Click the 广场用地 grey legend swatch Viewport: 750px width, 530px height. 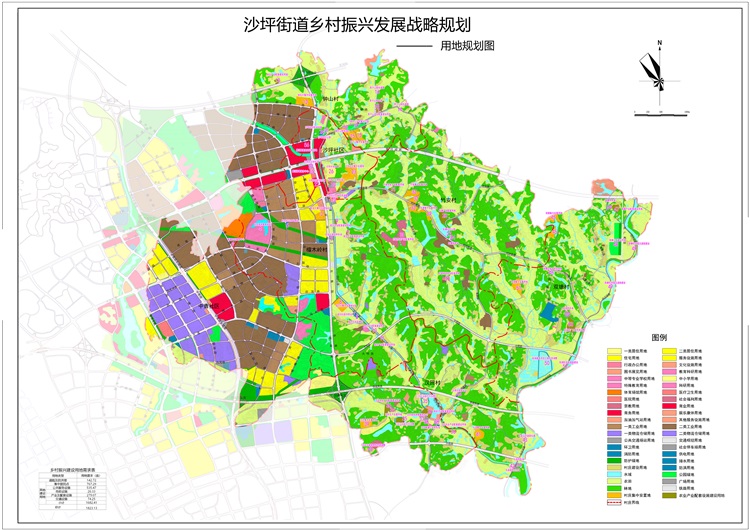pyautogui.click(x=669, y=482)
